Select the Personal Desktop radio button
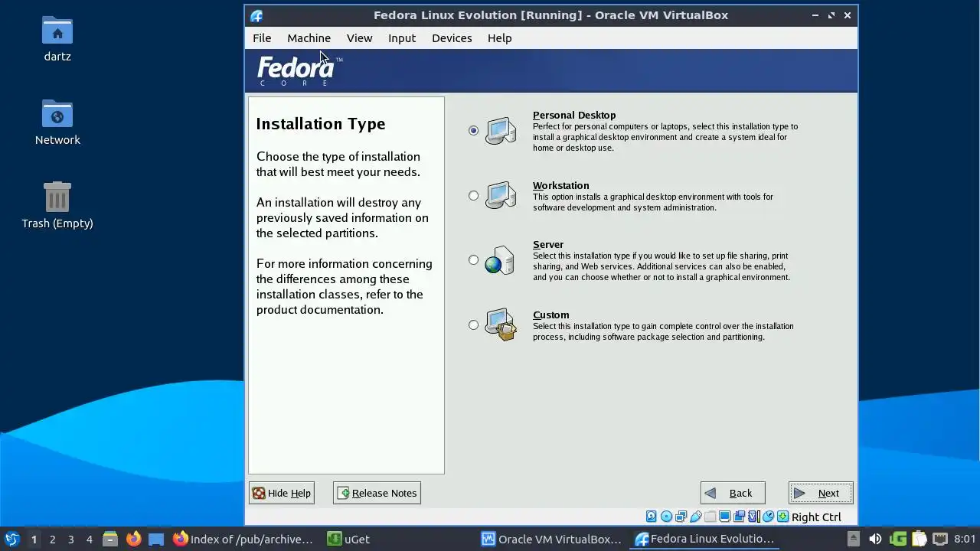 click(473, 131)
